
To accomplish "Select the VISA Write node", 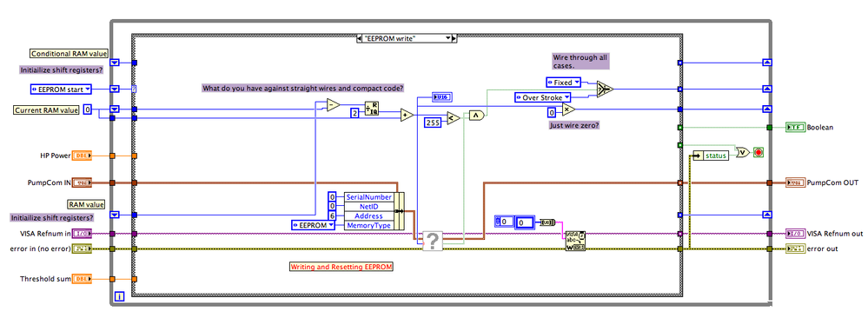I will [575, 241].
